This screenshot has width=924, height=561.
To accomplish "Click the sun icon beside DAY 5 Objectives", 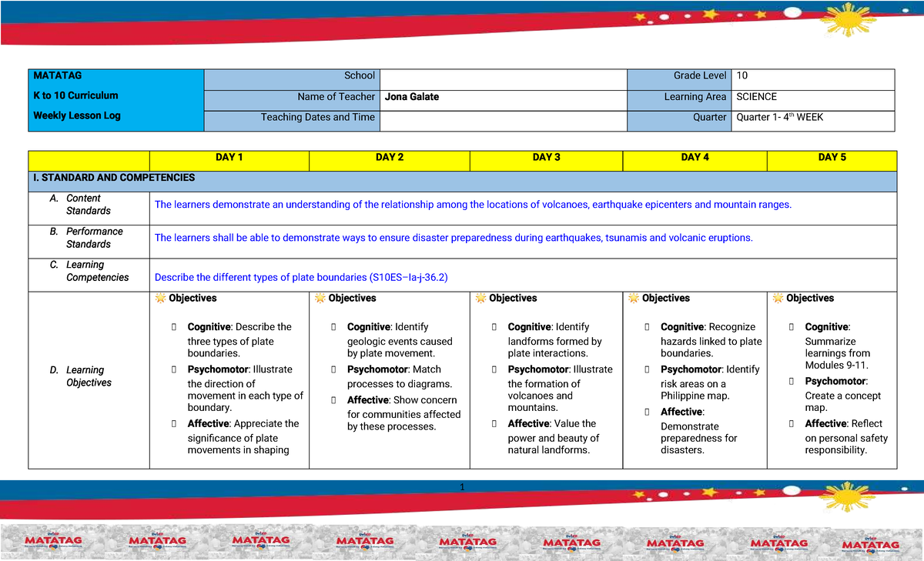I will (x=778, y=298).
